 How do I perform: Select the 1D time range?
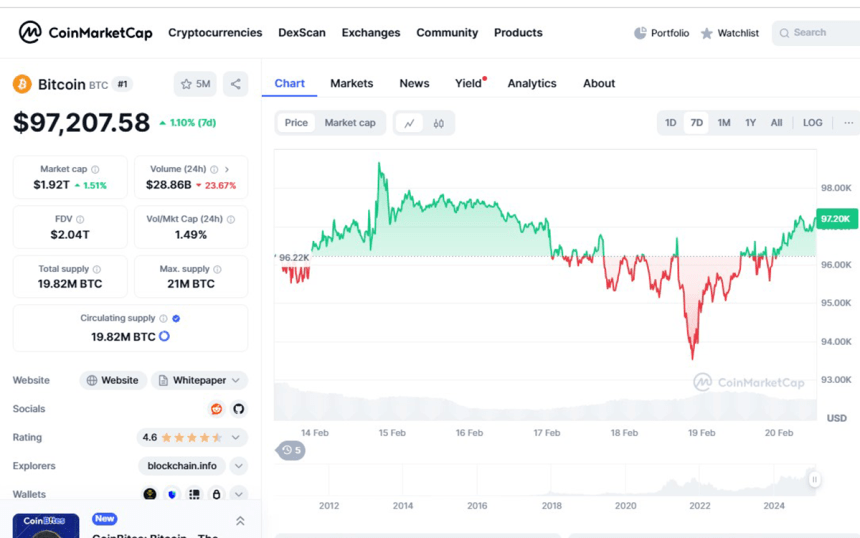pos(671,123)
